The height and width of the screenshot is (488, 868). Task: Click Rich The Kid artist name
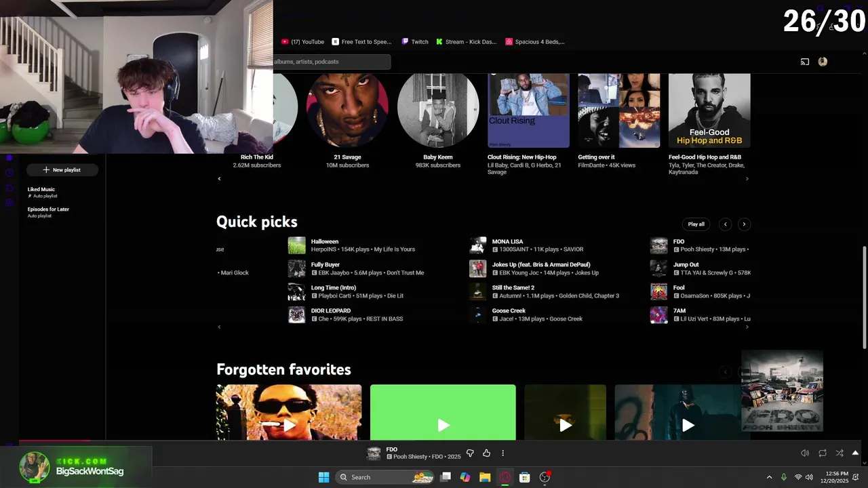coord(256,157)
